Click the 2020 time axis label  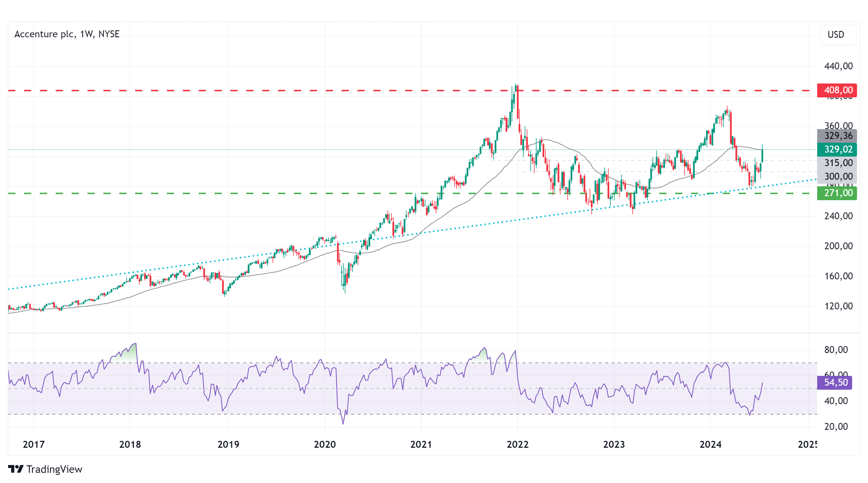coord(325,445)
